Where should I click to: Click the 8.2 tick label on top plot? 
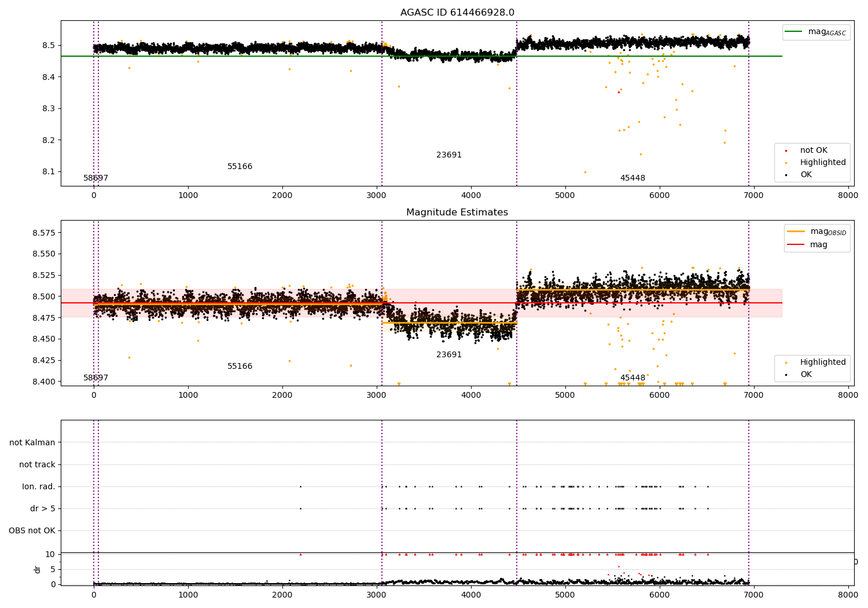click(x=49, y=140)
